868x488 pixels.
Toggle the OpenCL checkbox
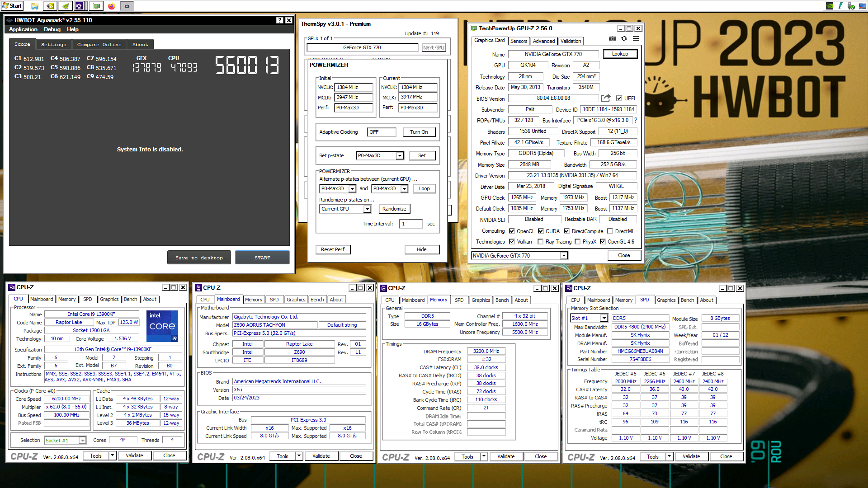[512, 231]
